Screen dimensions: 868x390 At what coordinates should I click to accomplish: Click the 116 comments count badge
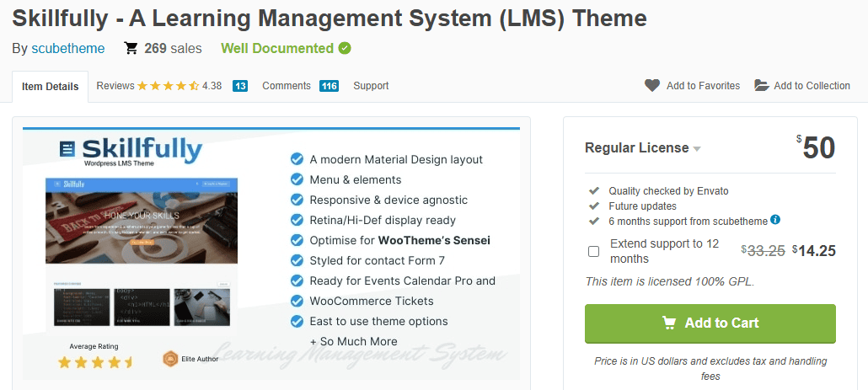click(x=329, y=86)
